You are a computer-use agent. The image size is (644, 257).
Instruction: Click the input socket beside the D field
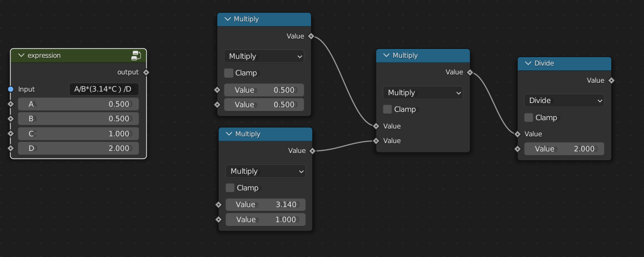pos(10,148)
